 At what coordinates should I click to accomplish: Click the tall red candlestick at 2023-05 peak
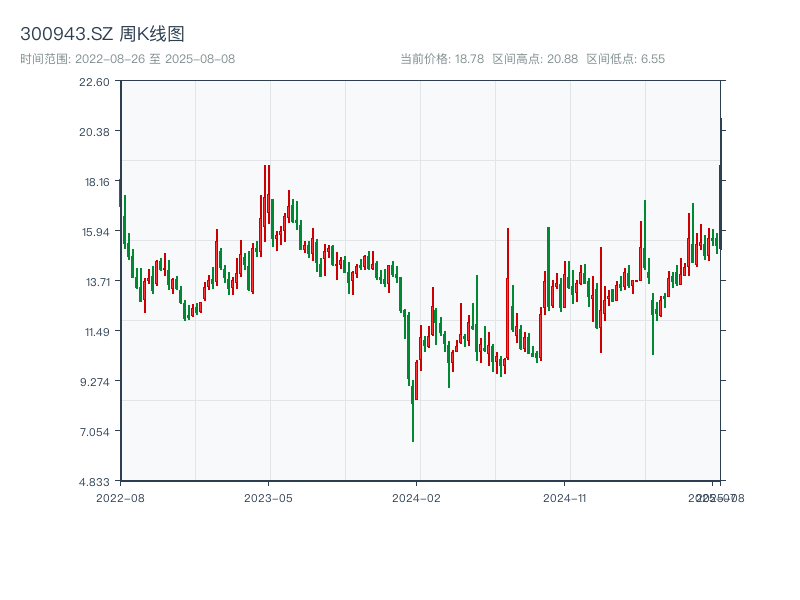point(265,200)
